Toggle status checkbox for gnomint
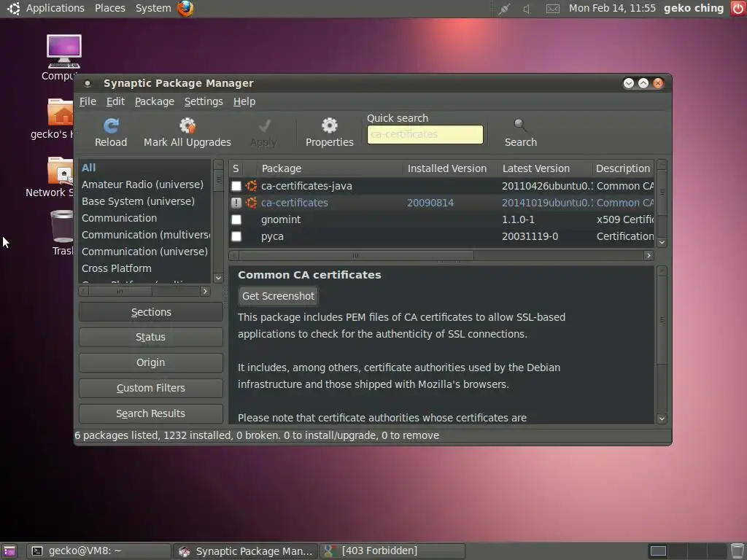Viewport: 747px width, 560px height. click(236, 219)
